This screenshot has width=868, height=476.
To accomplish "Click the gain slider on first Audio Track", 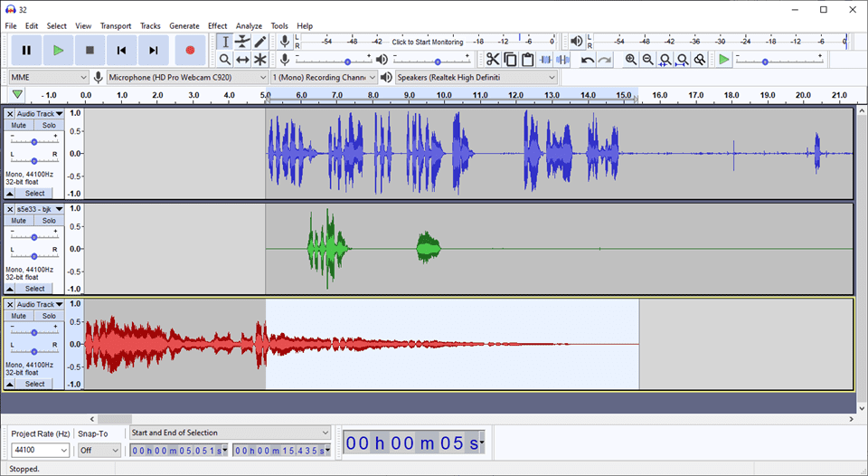I will click(34, 142).
